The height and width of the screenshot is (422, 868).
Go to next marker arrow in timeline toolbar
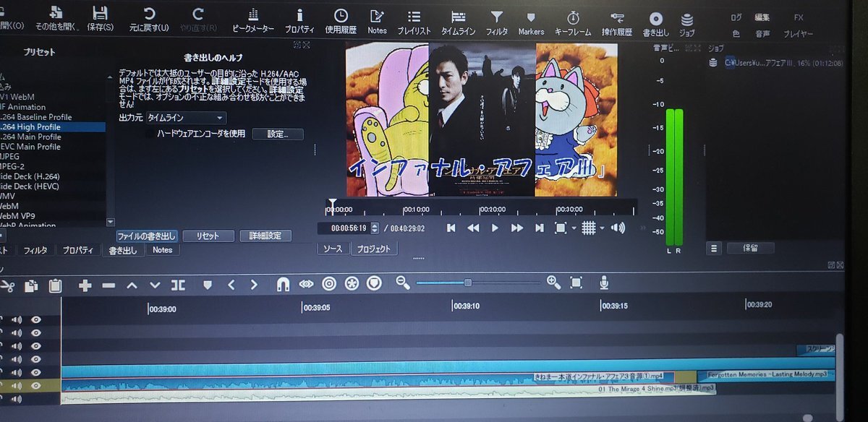click(254, 285)
